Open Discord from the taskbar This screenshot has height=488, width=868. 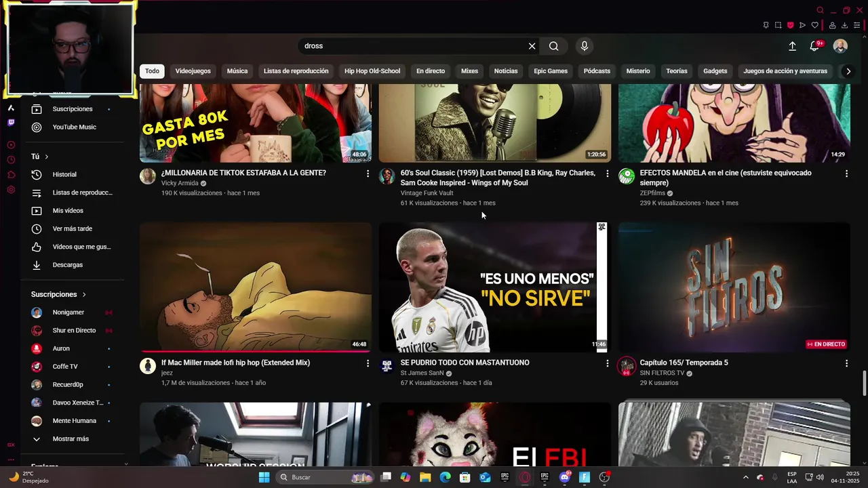point(565,477)
